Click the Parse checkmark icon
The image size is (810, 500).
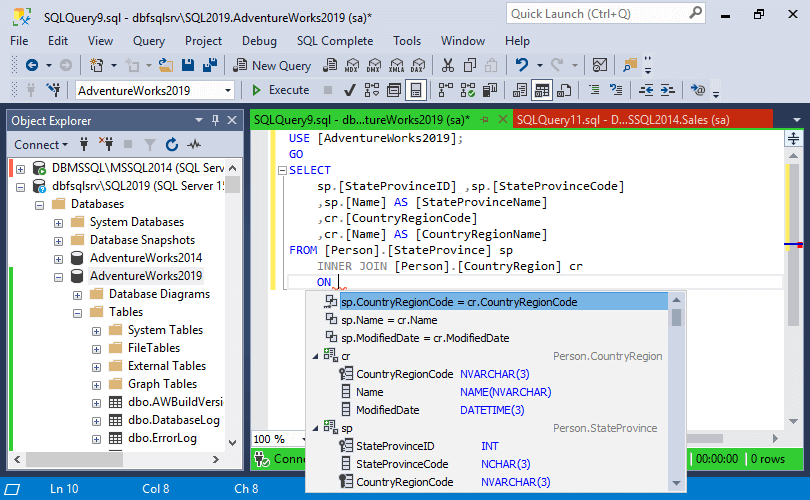click(350, 90)
